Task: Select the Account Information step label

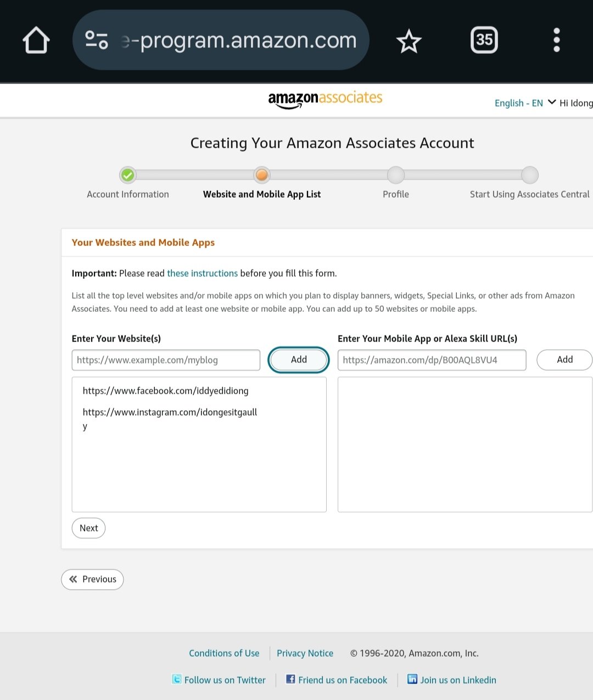Action: pos(128,194)
